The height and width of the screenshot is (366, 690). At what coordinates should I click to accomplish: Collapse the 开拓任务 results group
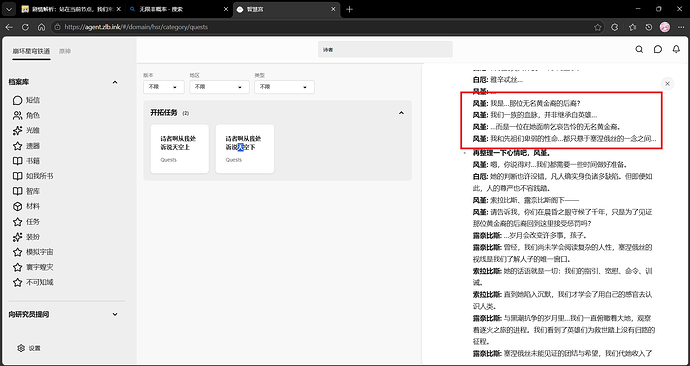401,113
